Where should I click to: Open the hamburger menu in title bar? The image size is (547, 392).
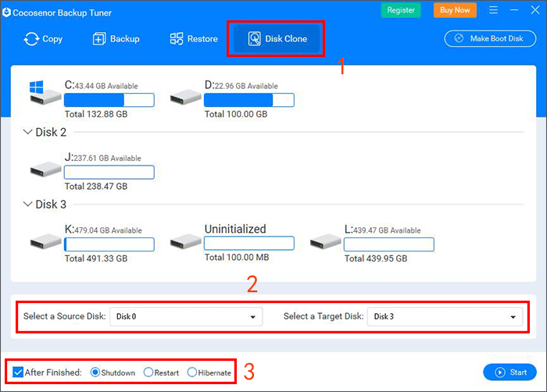pos(493,10)
